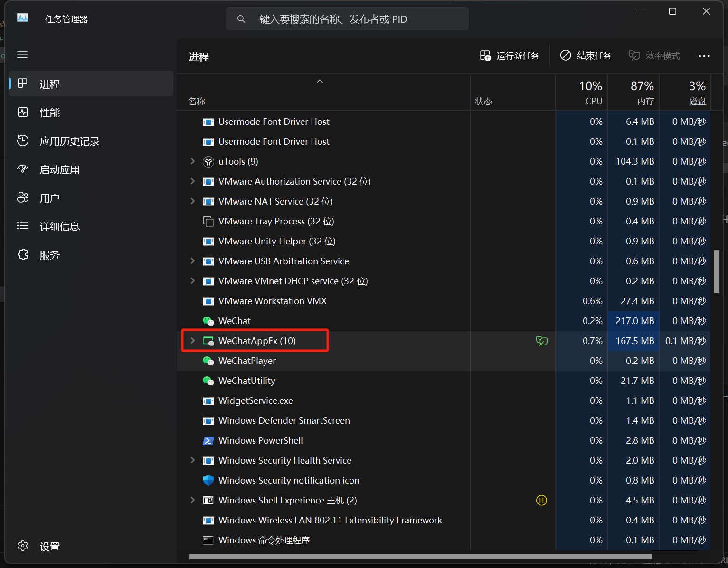Open the App history clock icon

pos(23,141)
